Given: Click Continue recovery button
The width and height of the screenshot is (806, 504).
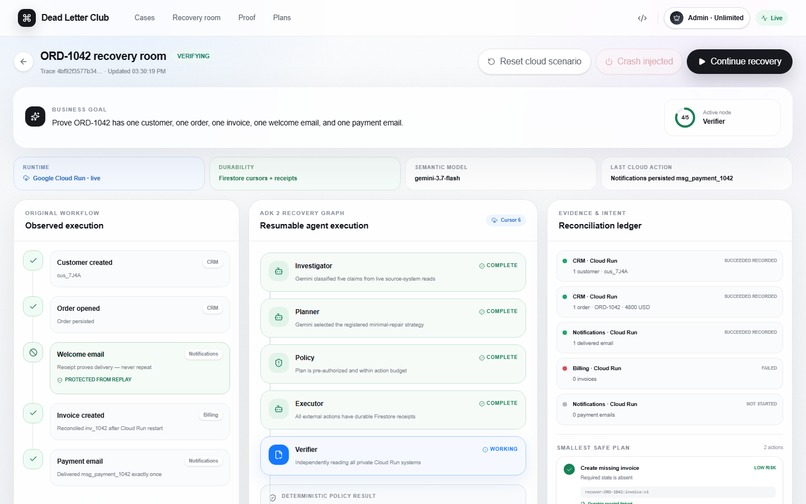Looking at the screenshot, I should click(739, 61).
